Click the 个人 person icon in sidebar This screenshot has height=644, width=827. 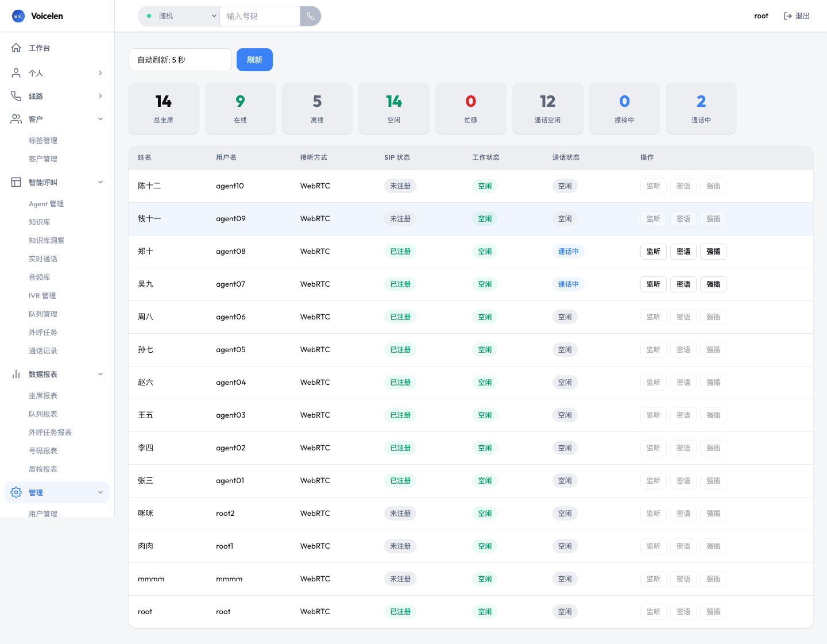[x=16, y=73]
